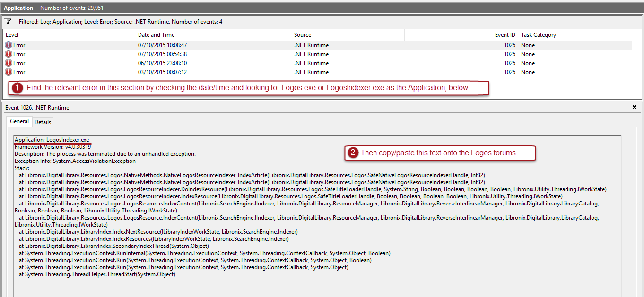Image resolution: width=644 pixels, height=297 pixels.
Task: Click the Stack: label line
Action: pos(22,168)
